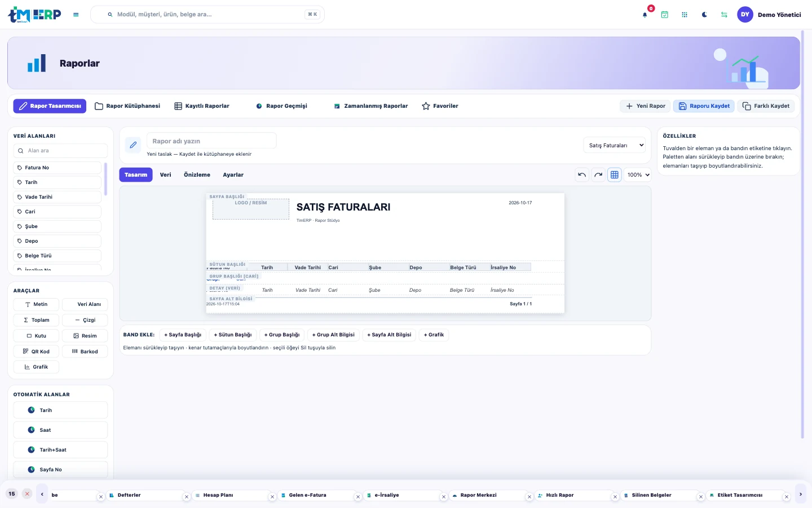Select the Metin text tool
812x508 pixels.
click(36, 304)
